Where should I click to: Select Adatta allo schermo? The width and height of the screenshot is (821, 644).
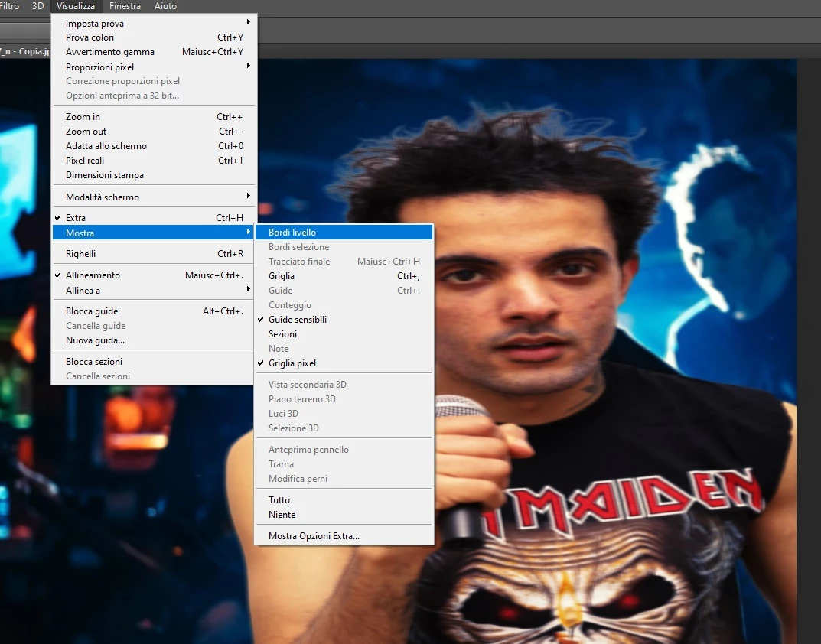(155, 146)
